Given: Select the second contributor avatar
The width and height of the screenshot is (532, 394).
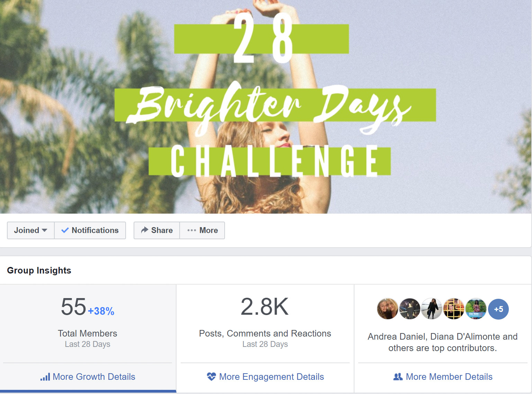Looking at the screenshot, I should point(409,309).
